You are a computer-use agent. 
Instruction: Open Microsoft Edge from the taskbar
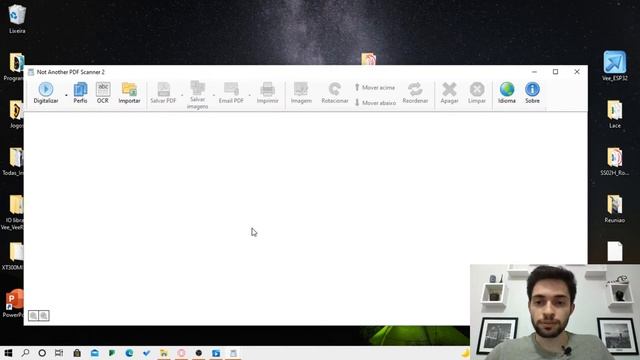point(129,353)
